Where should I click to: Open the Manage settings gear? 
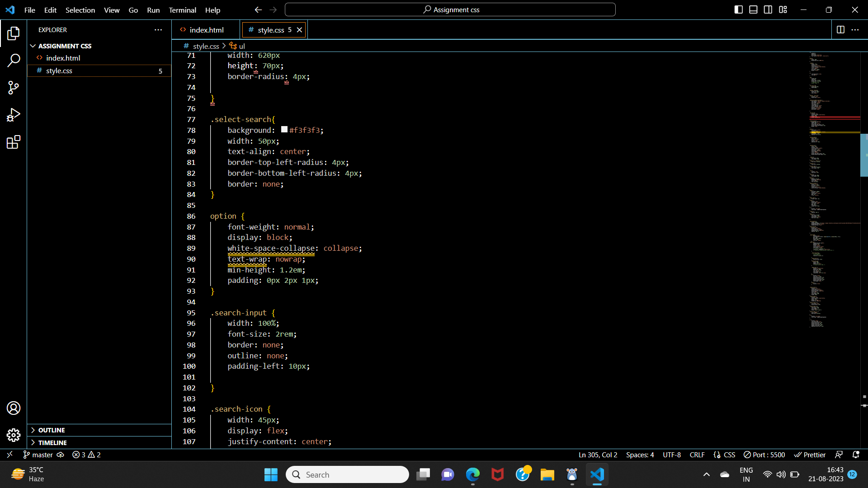14,435
